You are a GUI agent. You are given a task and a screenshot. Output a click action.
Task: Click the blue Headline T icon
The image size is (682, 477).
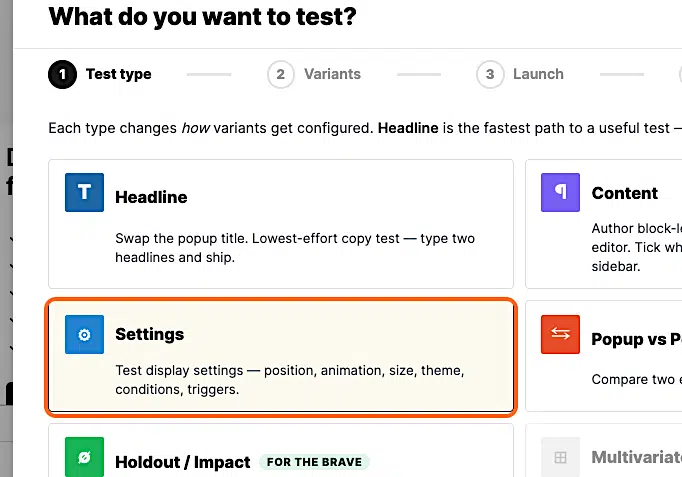(84, 192)
